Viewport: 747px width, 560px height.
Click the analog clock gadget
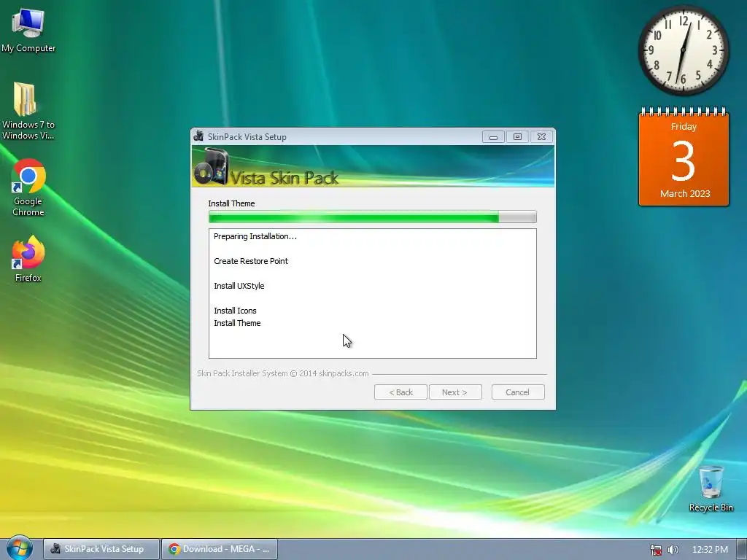click(x=684, y=50)
